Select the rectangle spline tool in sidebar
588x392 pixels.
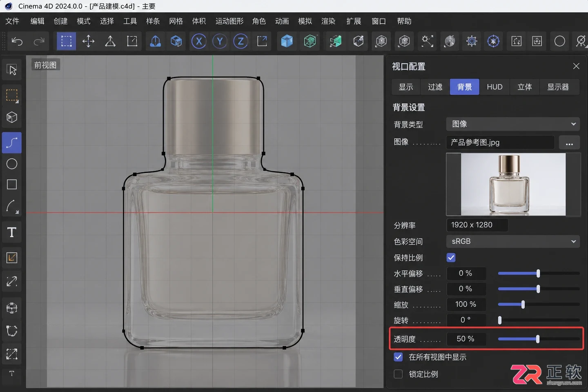(12, 185)
